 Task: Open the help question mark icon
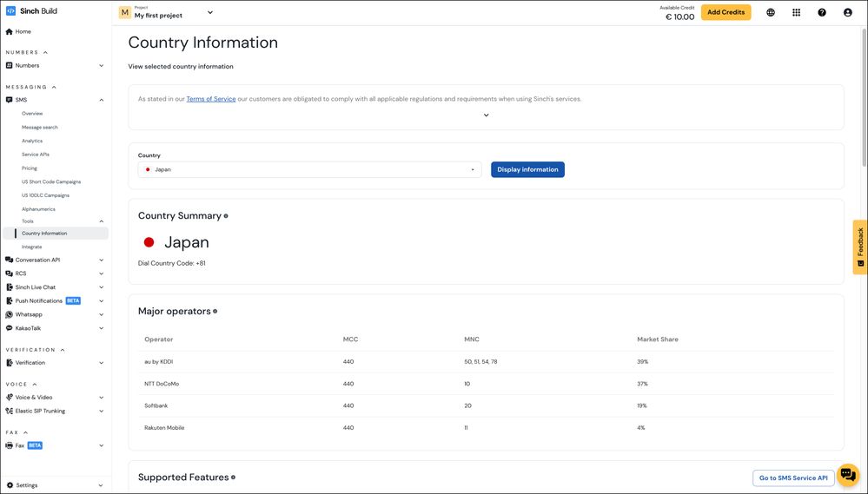pyautogui.click(x=822, y=12)
